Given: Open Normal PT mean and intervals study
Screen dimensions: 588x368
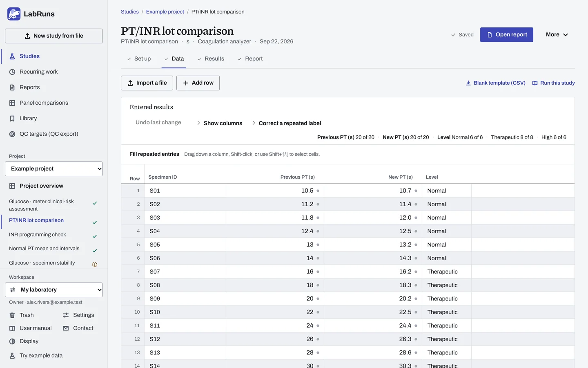Looking at the screenshot, I should (53, 249).
